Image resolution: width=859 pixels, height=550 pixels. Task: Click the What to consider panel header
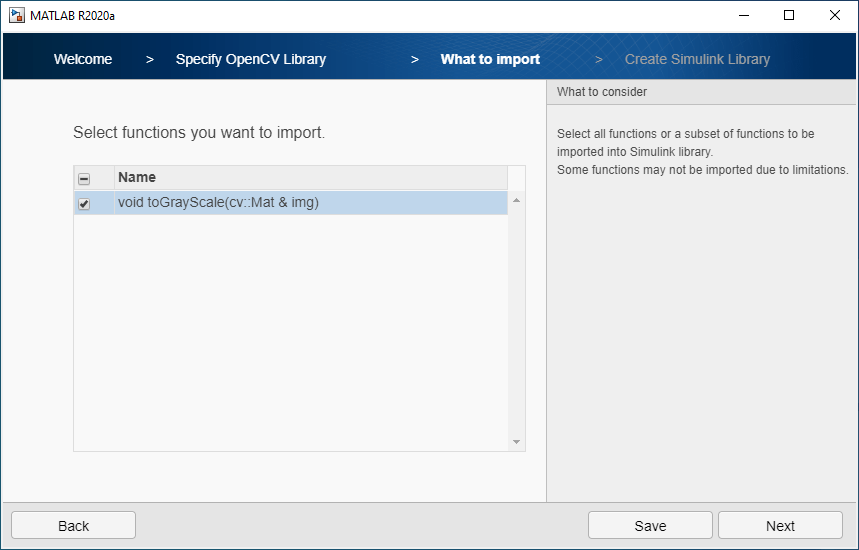[701, 92]
